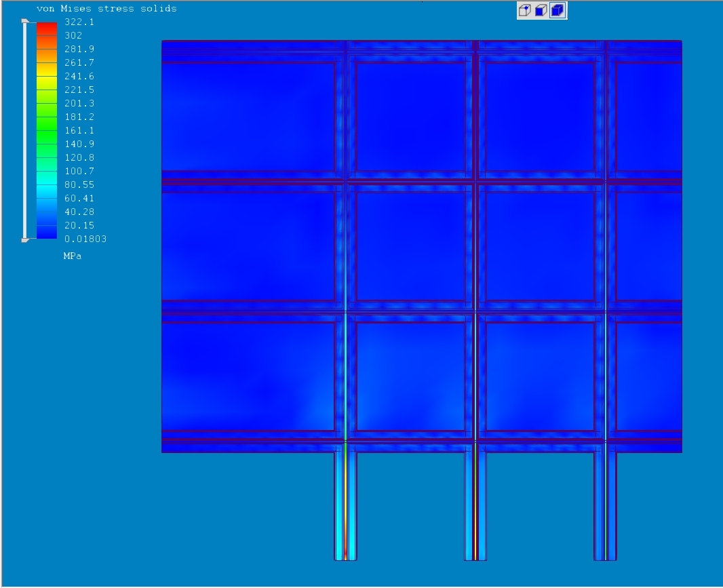
Task: Click the 'von Mises stress solids' title
Action: [x=106, y=8]
